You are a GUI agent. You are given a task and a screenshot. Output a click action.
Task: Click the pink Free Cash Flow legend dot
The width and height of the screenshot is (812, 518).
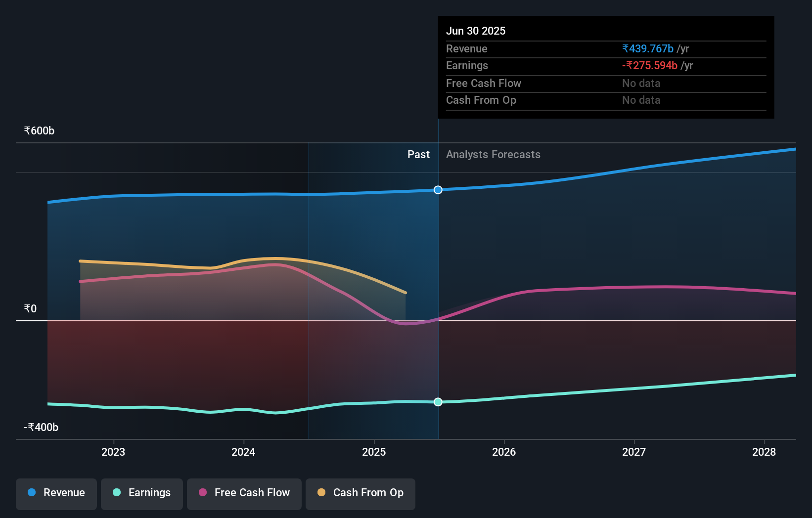pos(203,493)
